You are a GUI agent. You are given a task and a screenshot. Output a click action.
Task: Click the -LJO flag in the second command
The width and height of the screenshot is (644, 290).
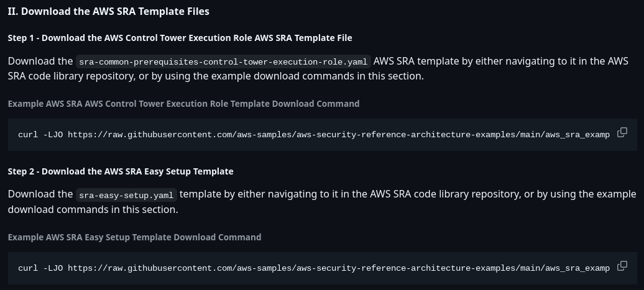[x=53, y=268]
